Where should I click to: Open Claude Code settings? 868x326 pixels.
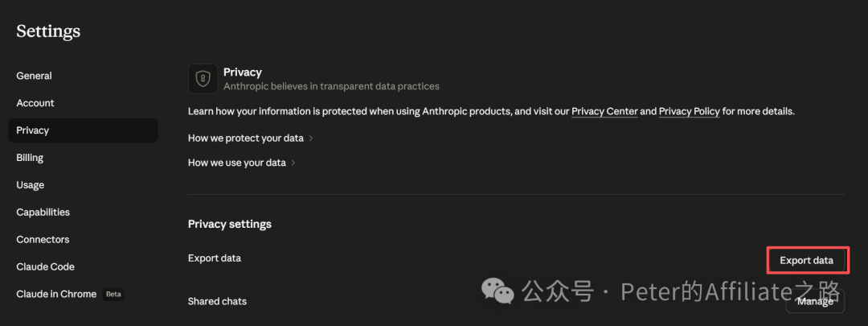(45, 266)
